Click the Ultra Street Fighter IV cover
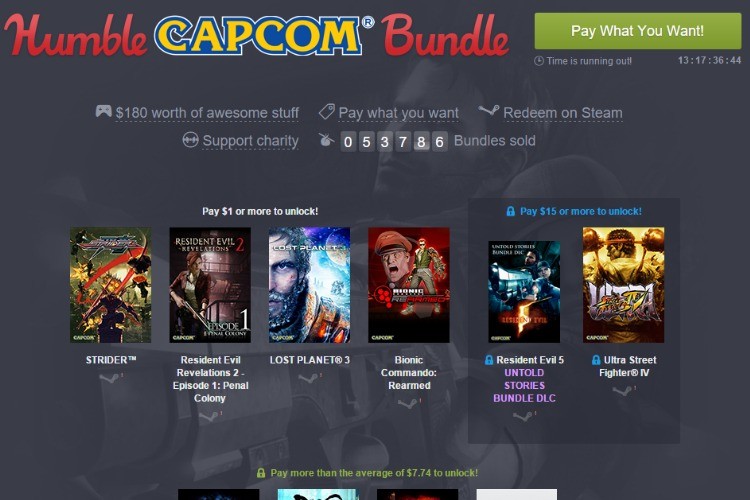Screen dimensions: 750x500 coord(623,285)
